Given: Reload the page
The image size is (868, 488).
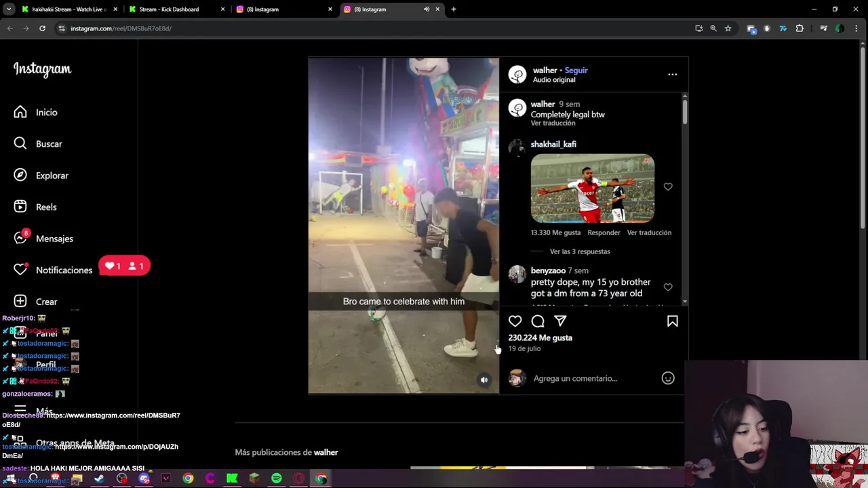Looking at the screenshot, I should coord(42,28).
